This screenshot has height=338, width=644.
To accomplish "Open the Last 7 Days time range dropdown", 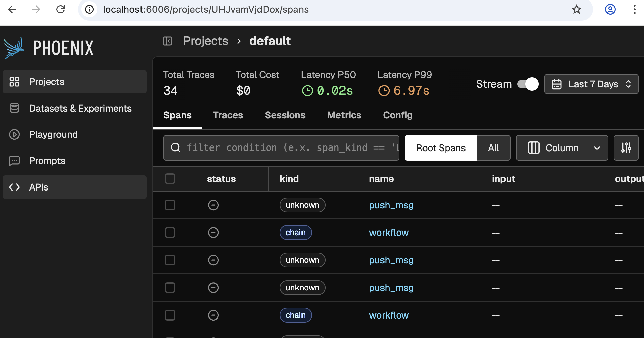I will pyautogui.click(x=591, y=84).
